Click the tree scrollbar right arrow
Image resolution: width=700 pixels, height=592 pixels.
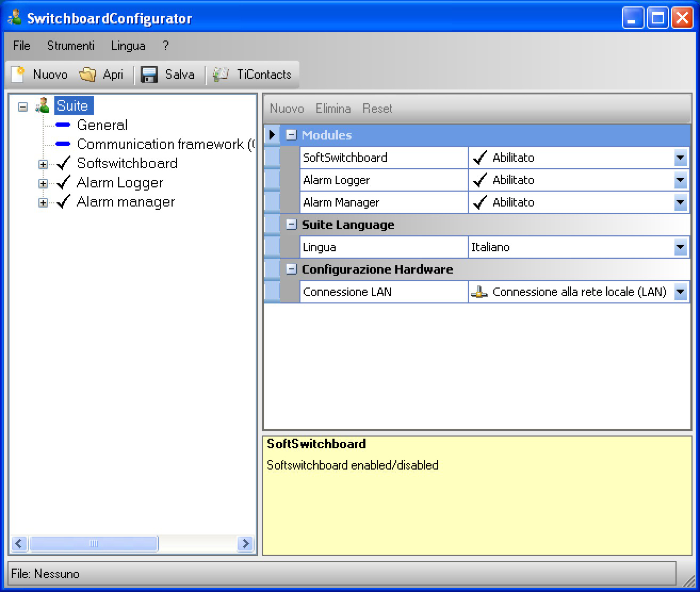245,544
